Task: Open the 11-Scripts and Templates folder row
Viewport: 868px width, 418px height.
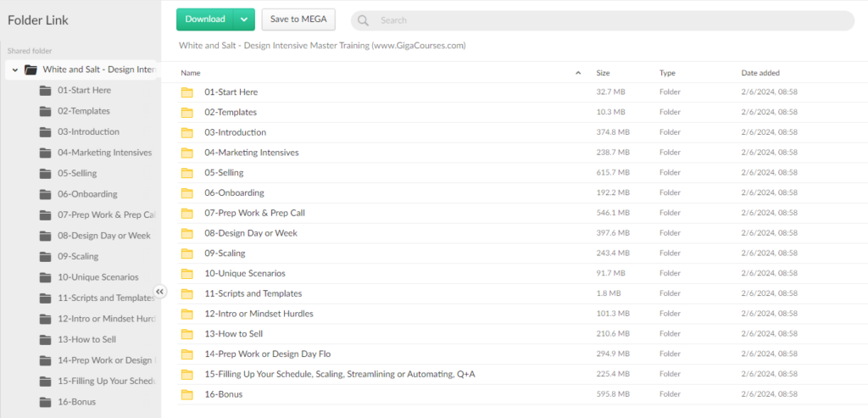Action: (253, 293)
